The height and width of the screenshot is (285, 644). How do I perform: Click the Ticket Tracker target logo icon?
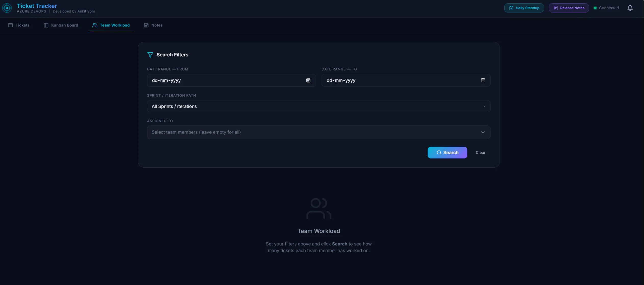7,8
